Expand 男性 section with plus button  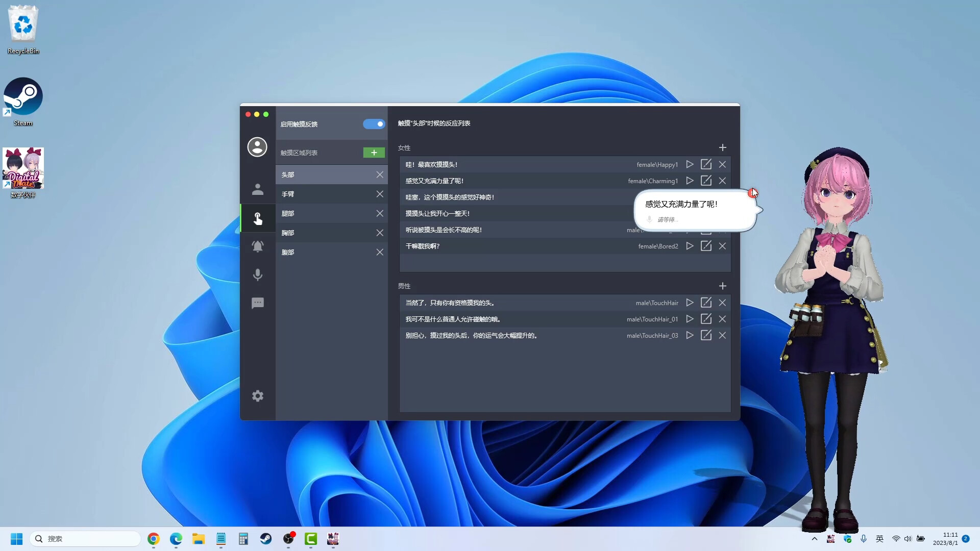point(722,285)
